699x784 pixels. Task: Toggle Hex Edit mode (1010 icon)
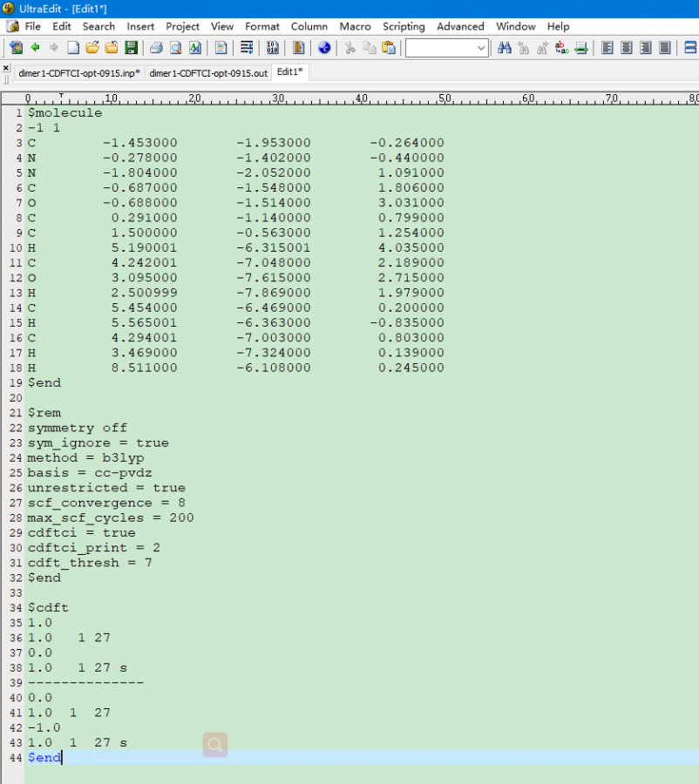[x=273, y=48]
